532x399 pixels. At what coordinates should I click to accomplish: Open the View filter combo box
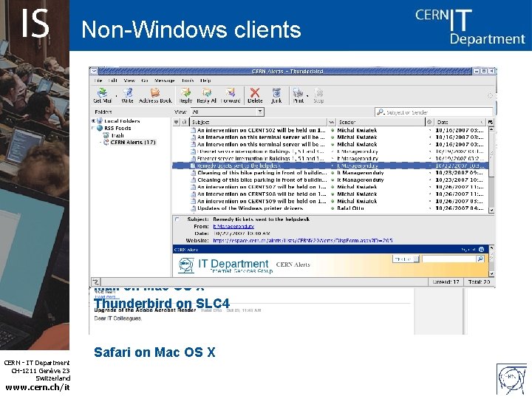228,112
